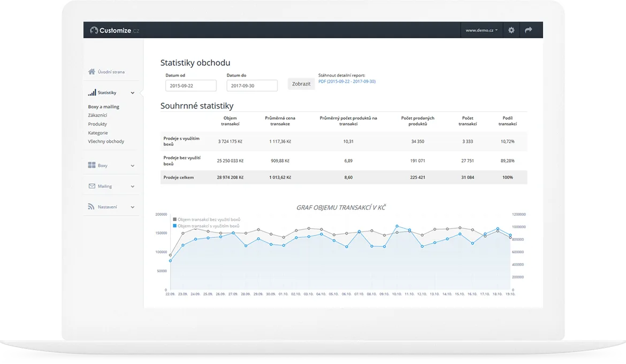The width and height of the screenshot is (626, 364).
Task: Click the value 27 751
Action: point(468,161)
